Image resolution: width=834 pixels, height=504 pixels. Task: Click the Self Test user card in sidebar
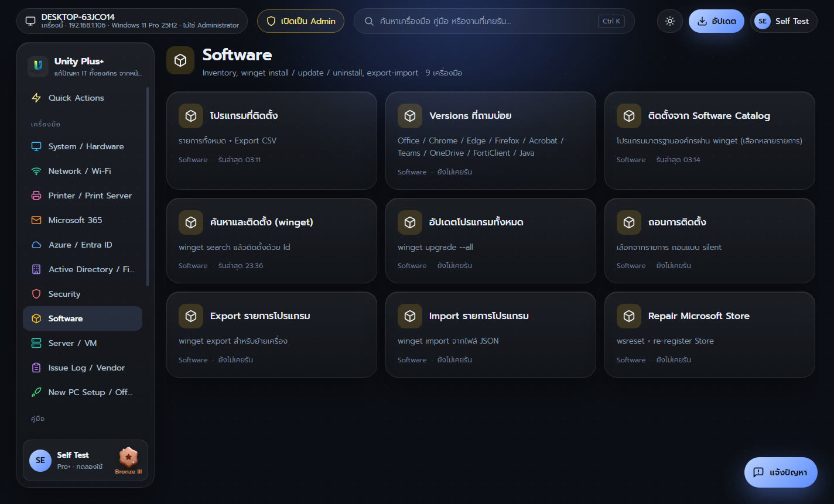click(86, 461)
